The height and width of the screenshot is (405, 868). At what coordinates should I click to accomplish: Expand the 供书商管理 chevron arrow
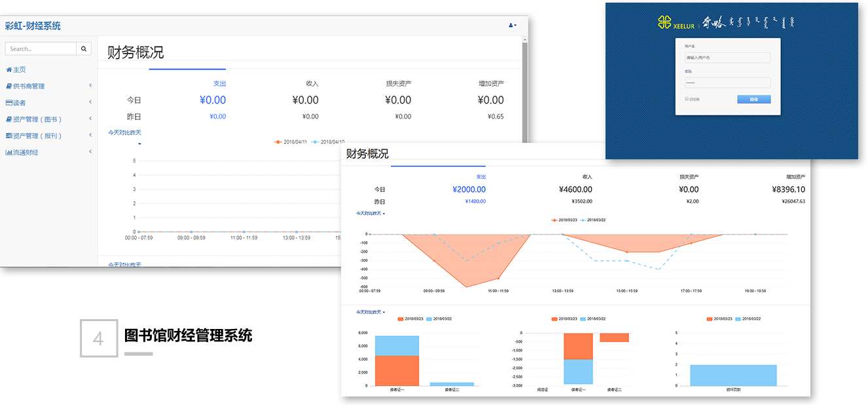[90, 86]
